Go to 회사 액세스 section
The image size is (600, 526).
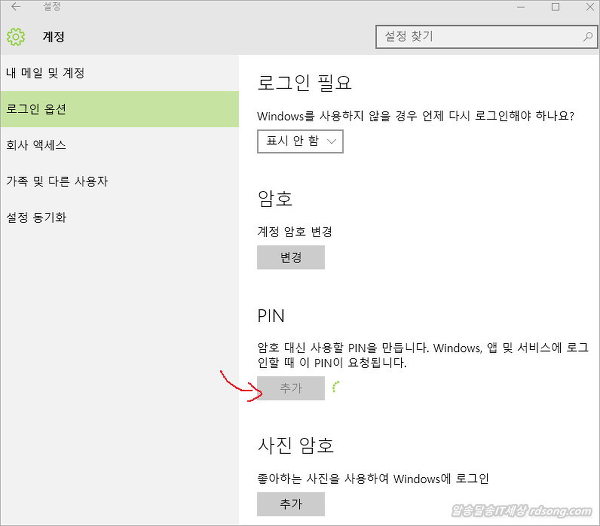click(36, 145)
